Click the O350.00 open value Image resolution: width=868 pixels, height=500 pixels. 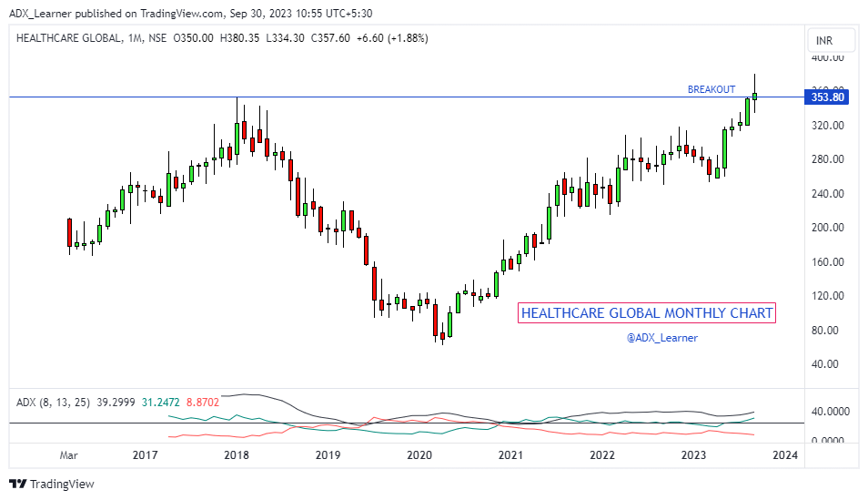pos(193,38)
